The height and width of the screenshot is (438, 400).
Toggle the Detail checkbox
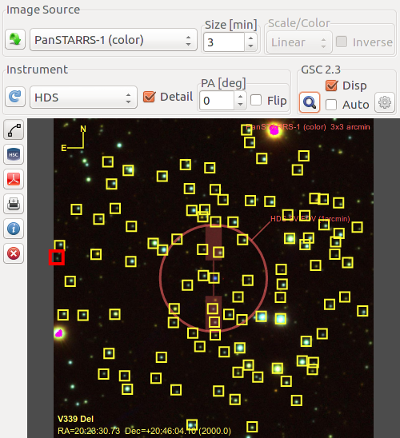(x=149, y=97)
